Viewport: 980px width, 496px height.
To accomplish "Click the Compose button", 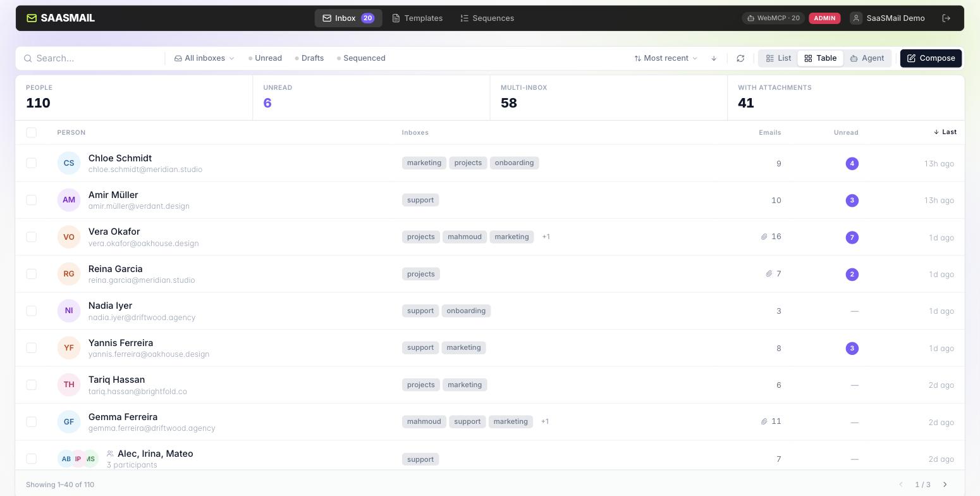I will (931, 58).
